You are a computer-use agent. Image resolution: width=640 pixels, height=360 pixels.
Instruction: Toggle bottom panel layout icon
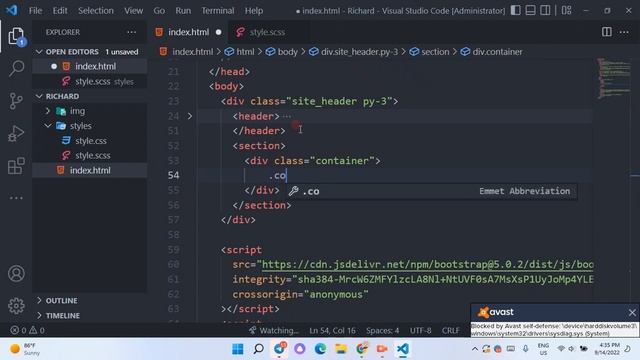click(530, 10)
